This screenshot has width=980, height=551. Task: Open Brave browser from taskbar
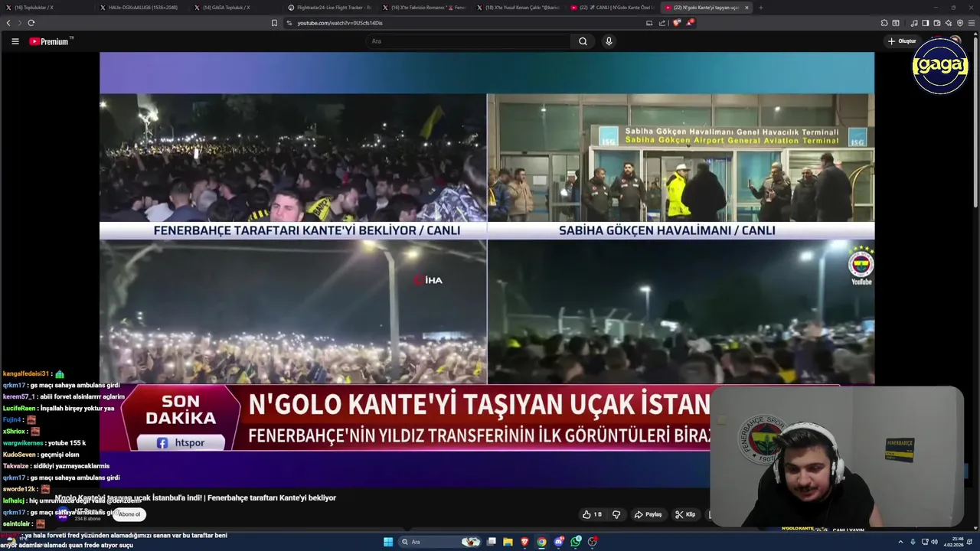(x=524, y=542)
